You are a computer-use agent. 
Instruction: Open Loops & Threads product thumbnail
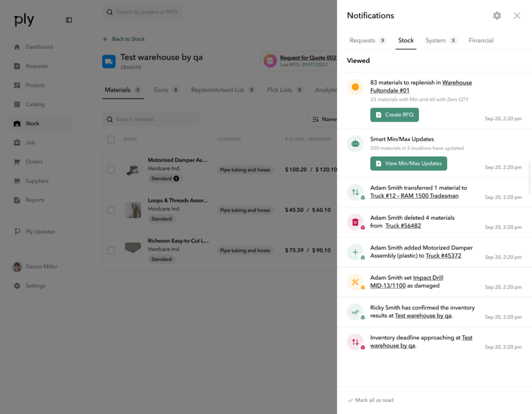tap(133, 210)
